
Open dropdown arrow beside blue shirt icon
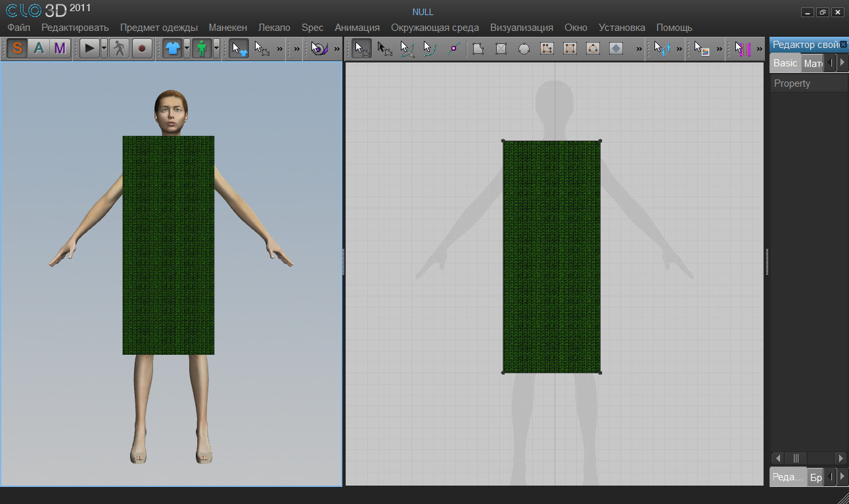pyautogui.click(x=187, y=49)
